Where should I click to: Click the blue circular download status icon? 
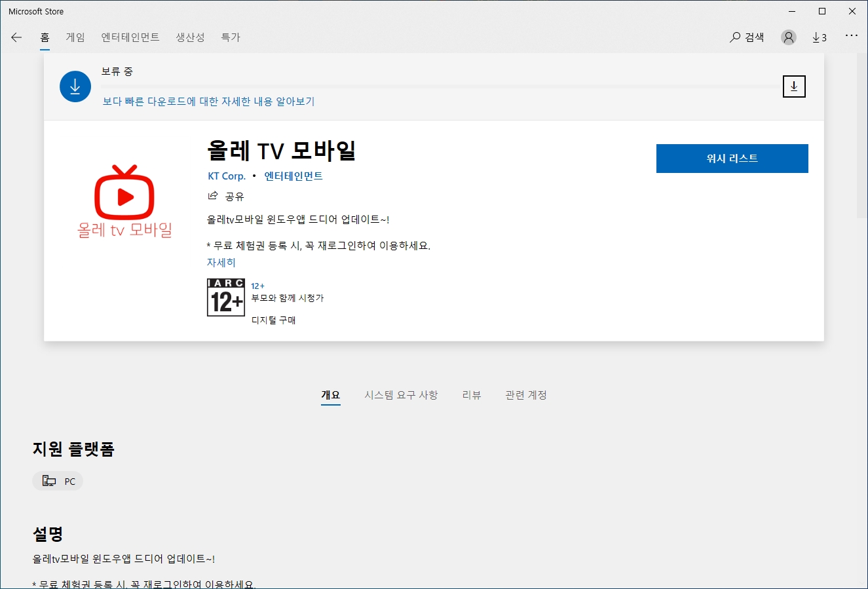click(75, 86)
